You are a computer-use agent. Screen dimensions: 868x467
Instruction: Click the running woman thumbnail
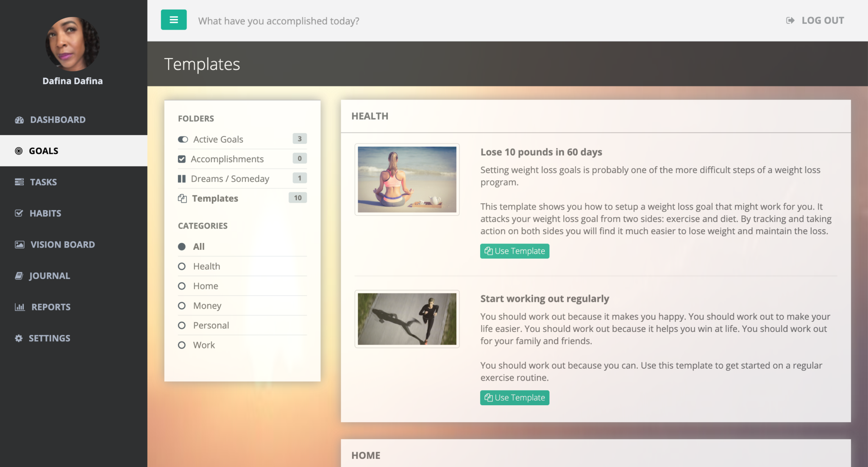pos(407,319)
